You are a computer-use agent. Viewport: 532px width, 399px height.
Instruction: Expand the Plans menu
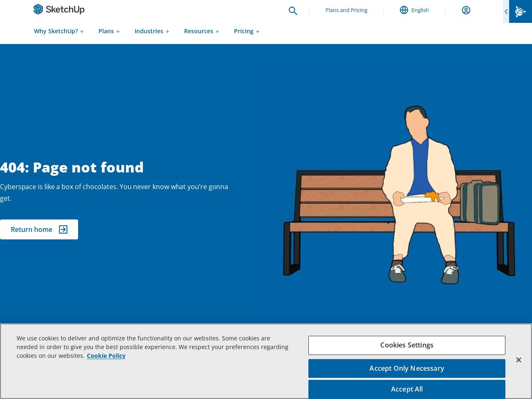109,31
